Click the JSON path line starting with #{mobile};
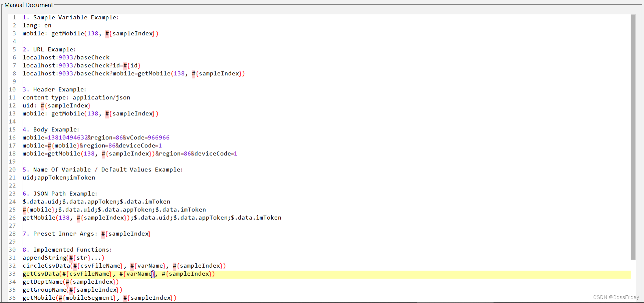Viewport: 644px width, 303px height. [114, 210]
